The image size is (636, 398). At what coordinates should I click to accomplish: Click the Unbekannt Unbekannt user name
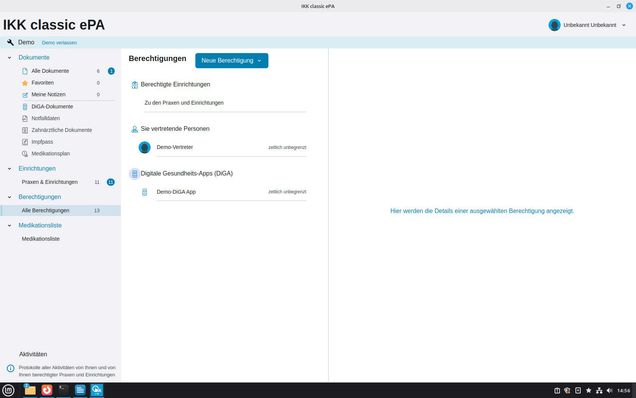[590, 25]
